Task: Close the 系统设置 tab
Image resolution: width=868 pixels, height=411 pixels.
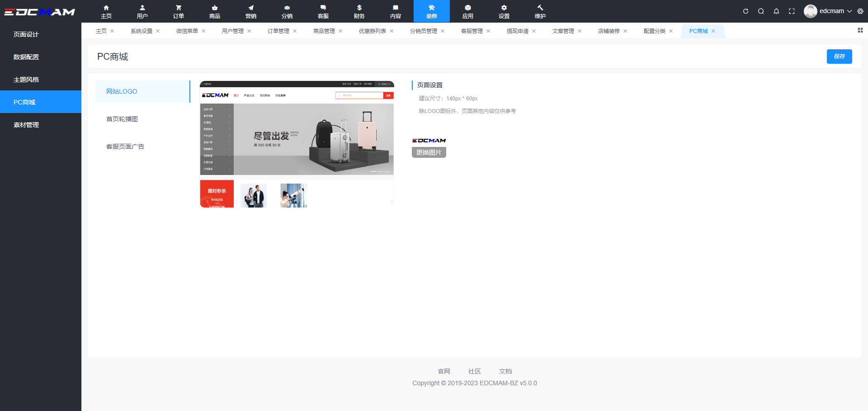Action: [158, 31]
